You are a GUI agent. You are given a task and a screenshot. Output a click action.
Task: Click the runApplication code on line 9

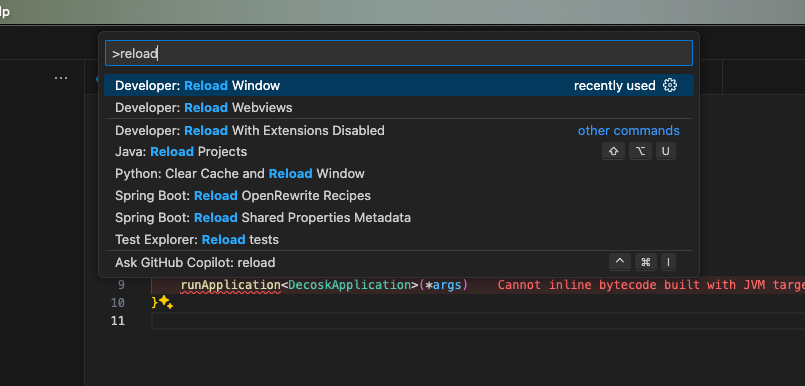(x=231, y=284)
